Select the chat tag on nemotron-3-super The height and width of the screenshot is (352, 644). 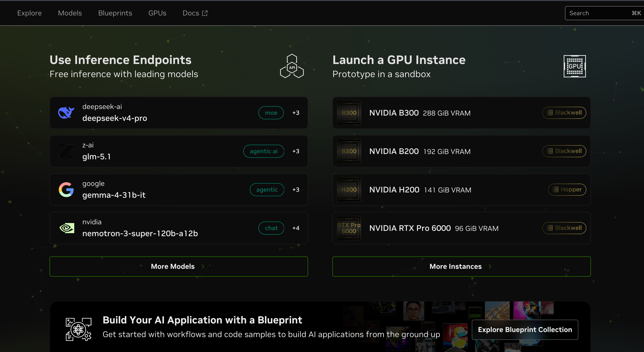271,228
